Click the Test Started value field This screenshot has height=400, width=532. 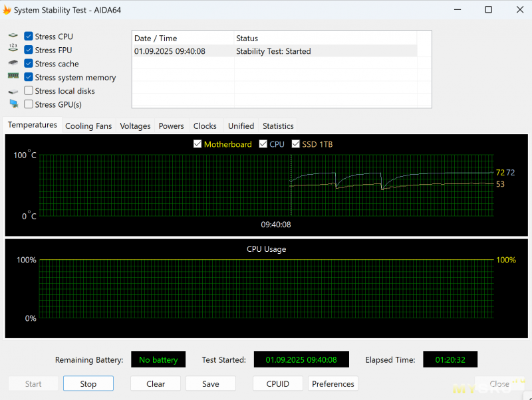[301, 359]
